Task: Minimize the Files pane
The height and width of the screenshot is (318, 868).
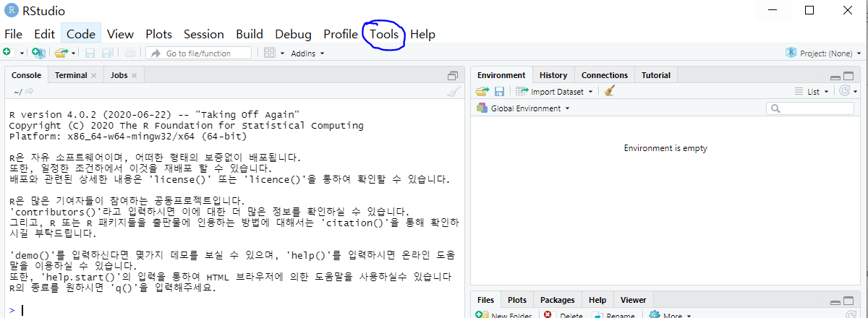Action: click(x=835, y=301)
